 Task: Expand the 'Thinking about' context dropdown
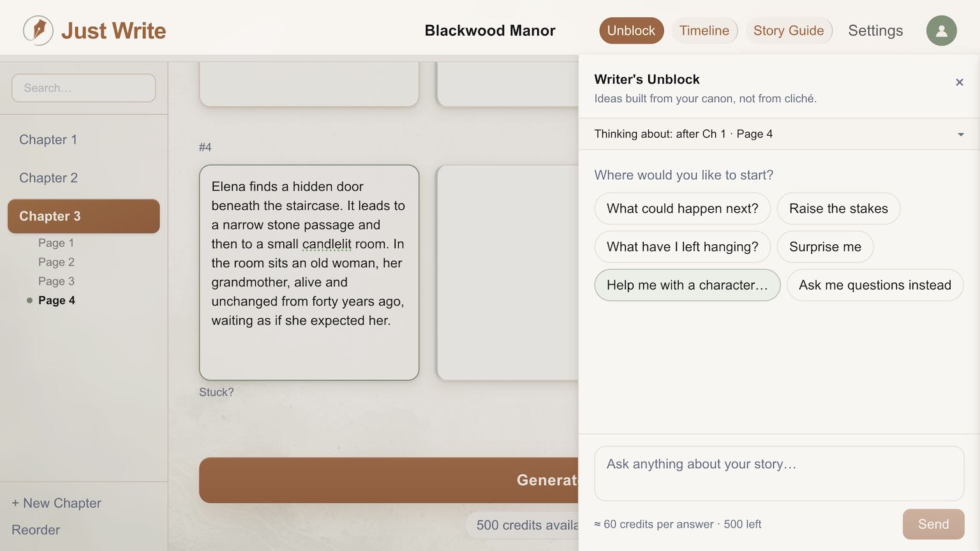coord(779,134)
